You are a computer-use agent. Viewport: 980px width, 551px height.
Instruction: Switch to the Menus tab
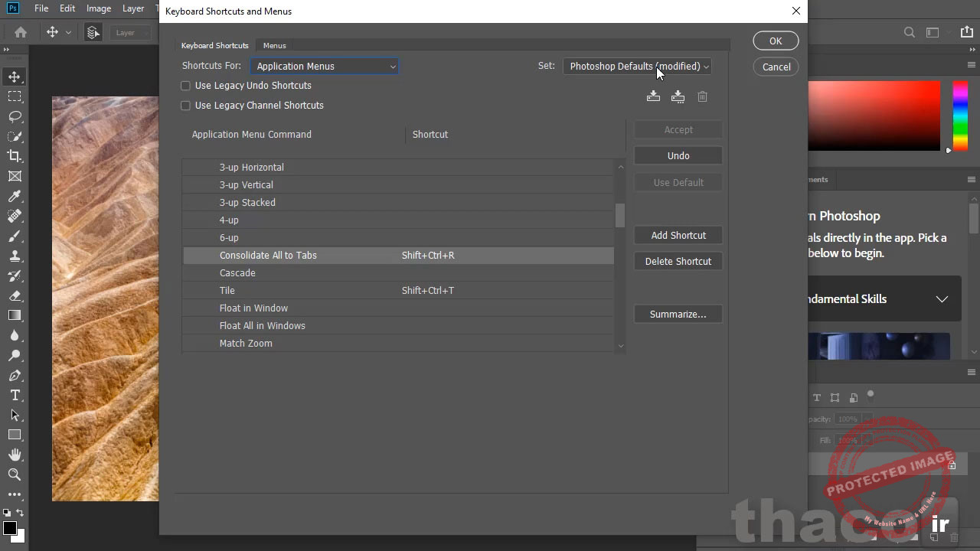(274, 45)
